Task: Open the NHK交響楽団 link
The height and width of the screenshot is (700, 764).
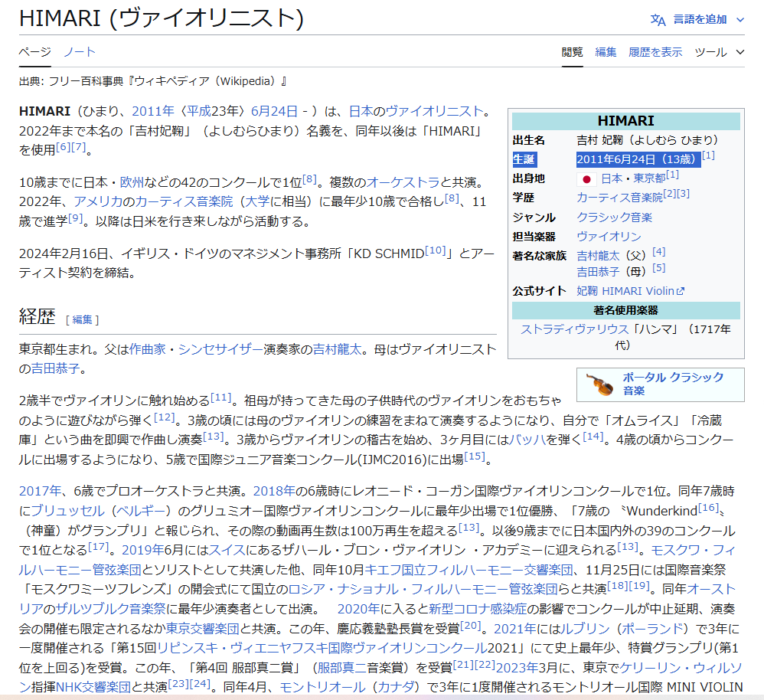Action: (93, 687)
